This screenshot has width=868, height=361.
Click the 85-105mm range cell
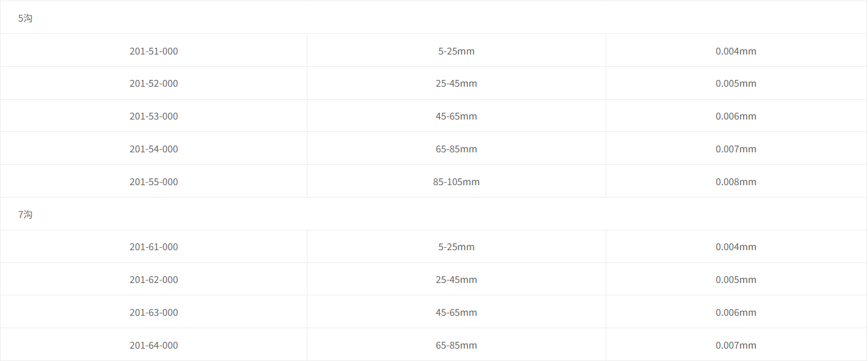[x=456, y=182]
